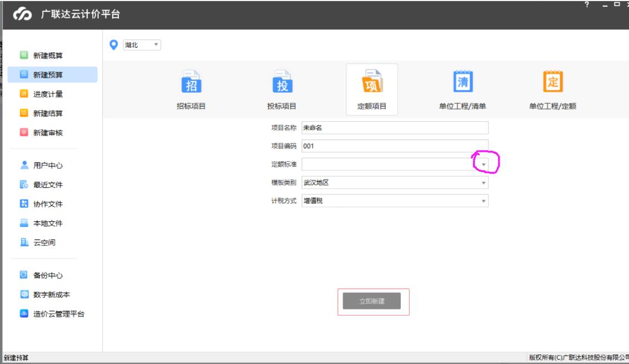Click the 协作文件 text label

(48, 204)
